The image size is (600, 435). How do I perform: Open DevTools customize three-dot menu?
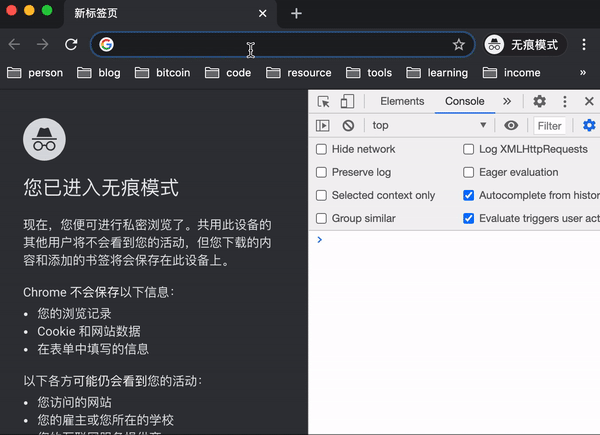(x=565, y=101)
